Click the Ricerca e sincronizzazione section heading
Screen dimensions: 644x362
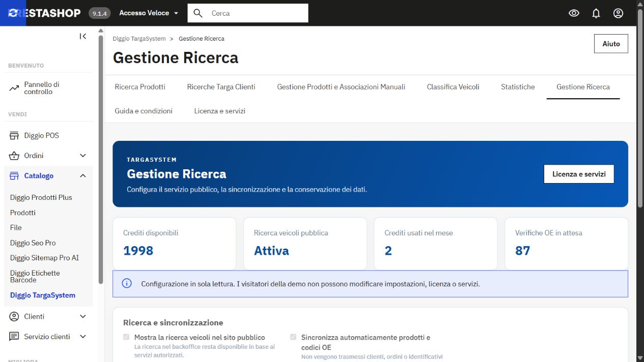click(173, 322)
